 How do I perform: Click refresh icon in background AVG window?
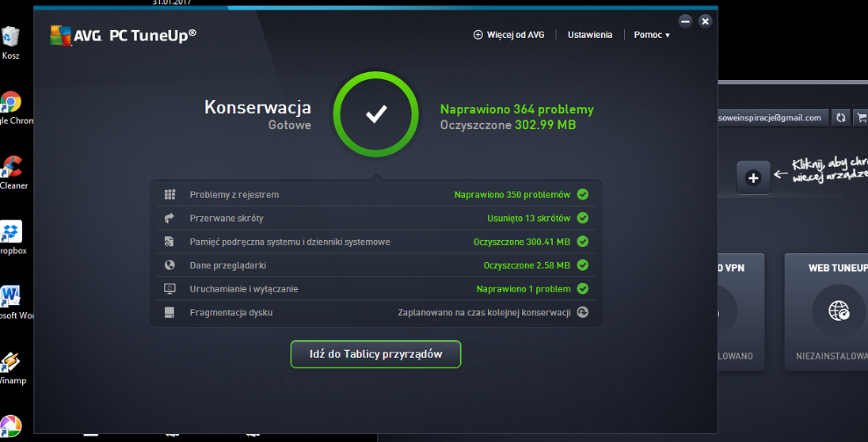(x=841, y=117)
